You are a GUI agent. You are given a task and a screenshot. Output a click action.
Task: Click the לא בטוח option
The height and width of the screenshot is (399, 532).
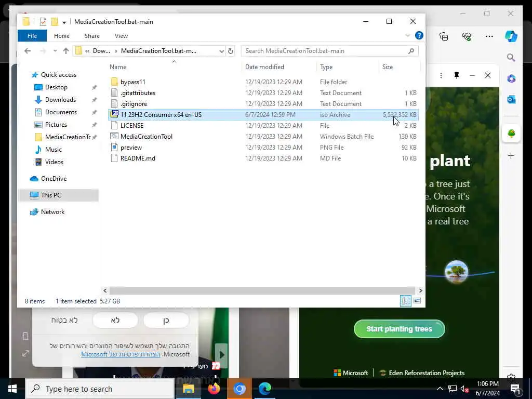[x=64, y=320]
